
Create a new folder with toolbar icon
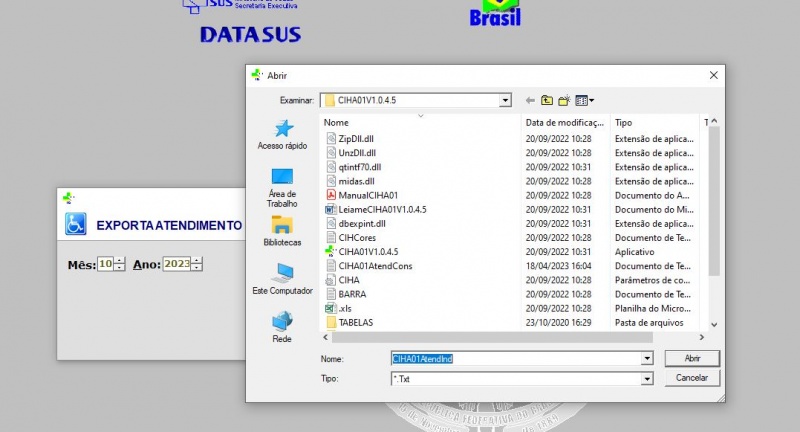(564, 100)
